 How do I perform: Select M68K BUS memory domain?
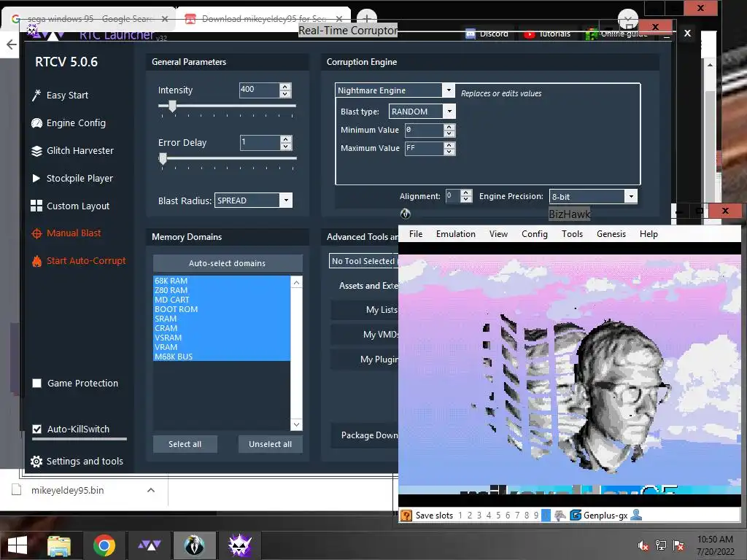(x=222, y=357)
